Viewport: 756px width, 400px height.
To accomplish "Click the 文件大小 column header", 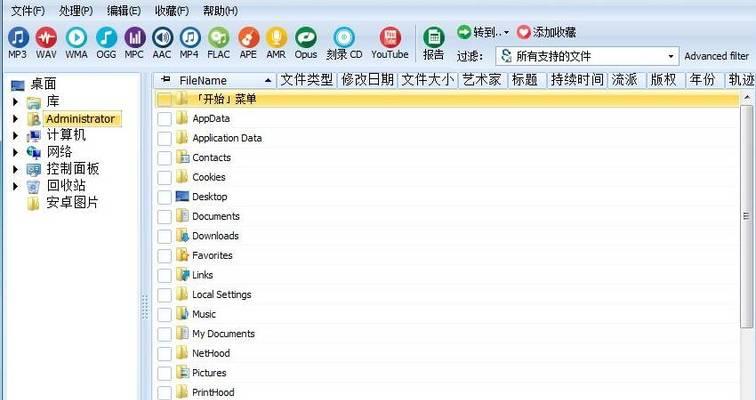I will pos(428,80).
